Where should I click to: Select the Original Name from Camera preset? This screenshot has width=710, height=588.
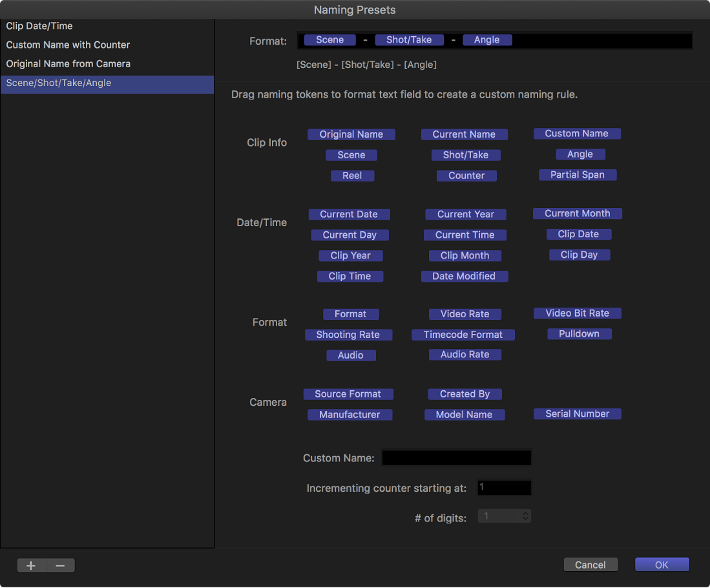pyautogui.click(x=68, y=63)
